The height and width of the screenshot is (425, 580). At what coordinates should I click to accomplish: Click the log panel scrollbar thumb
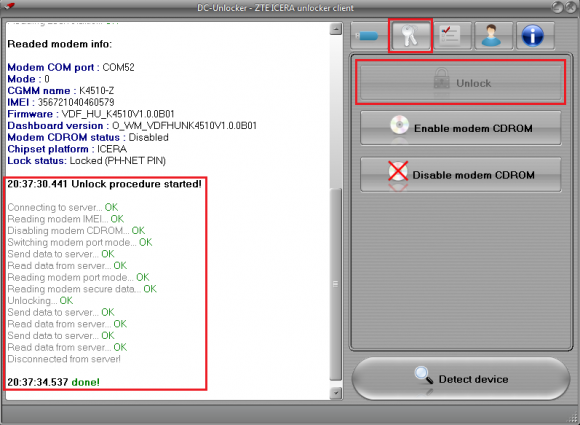(x=335, y=284)
